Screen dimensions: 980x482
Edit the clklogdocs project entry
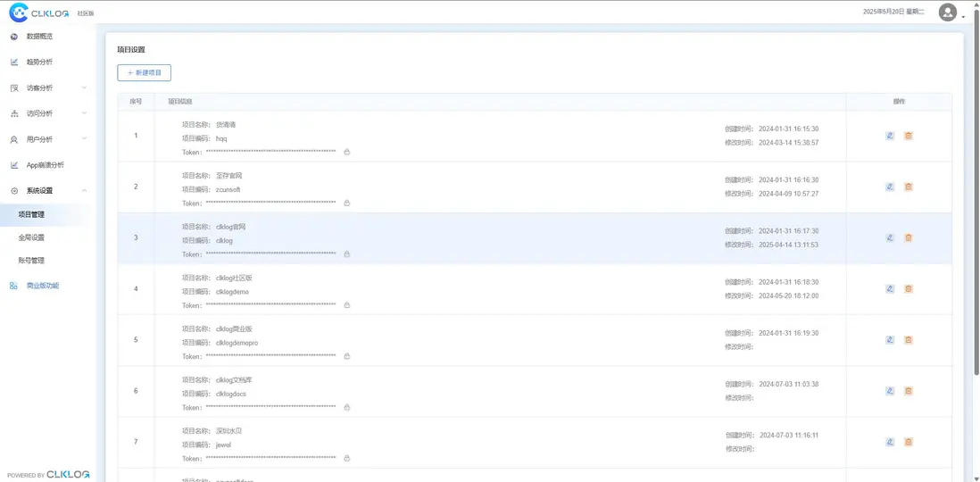[890, 391]
